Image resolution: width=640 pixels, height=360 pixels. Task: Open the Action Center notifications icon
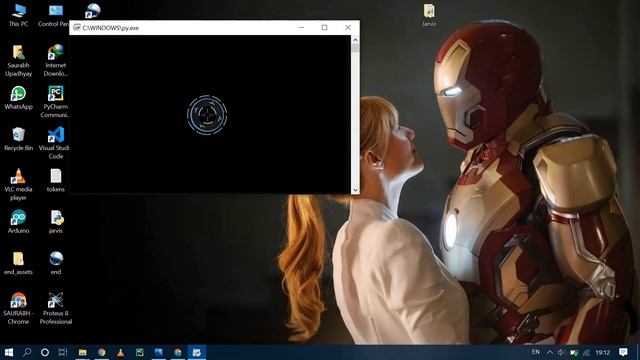pyautogui.click(x=623, y=352)
